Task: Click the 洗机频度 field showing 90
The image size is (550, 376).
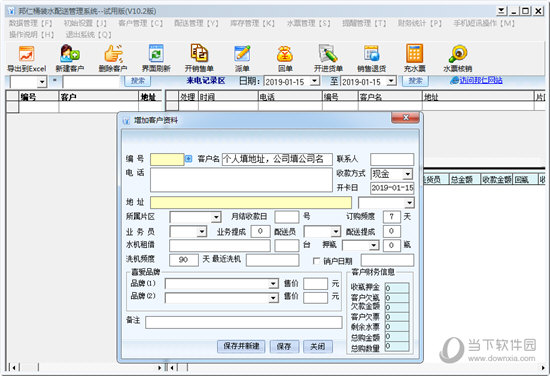Action: [x=184, y=260]
